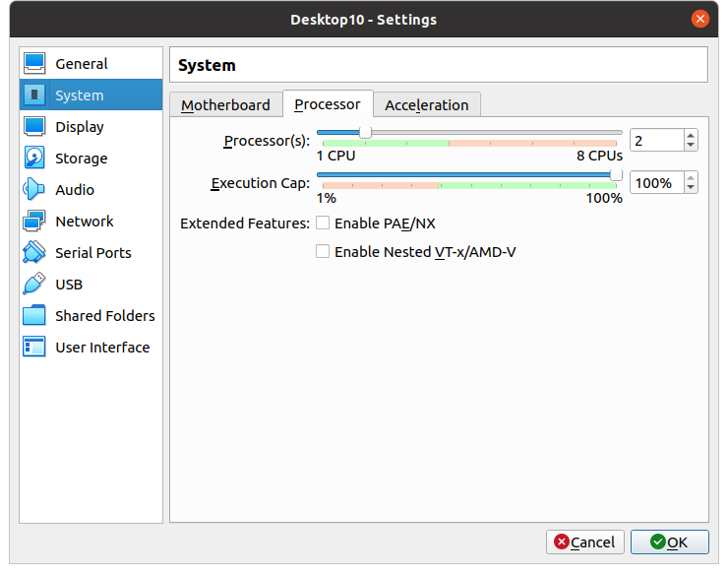Open Storage disk icon in sidebar
The width and height of the screenshot is (728, 573).
tap(34, 159)
